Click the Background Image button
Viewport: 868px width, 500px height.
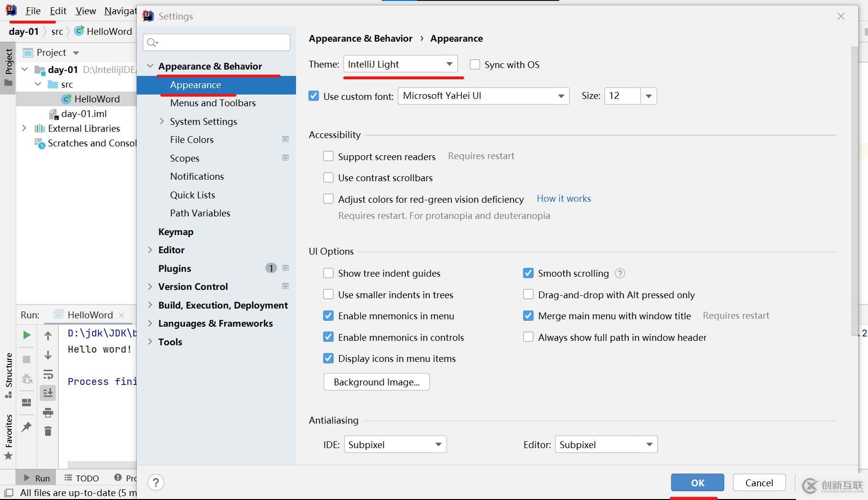[x=376, y=382]
